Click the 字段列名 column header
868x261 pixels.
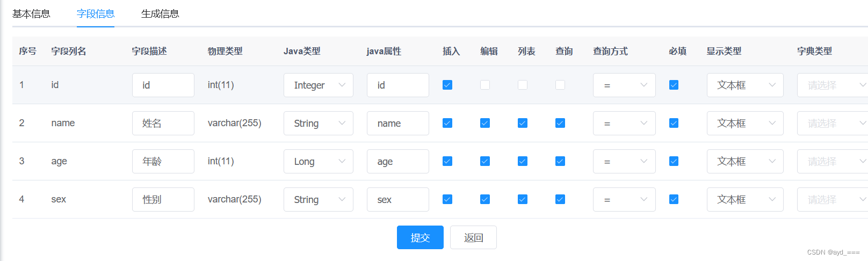[69, 51]
